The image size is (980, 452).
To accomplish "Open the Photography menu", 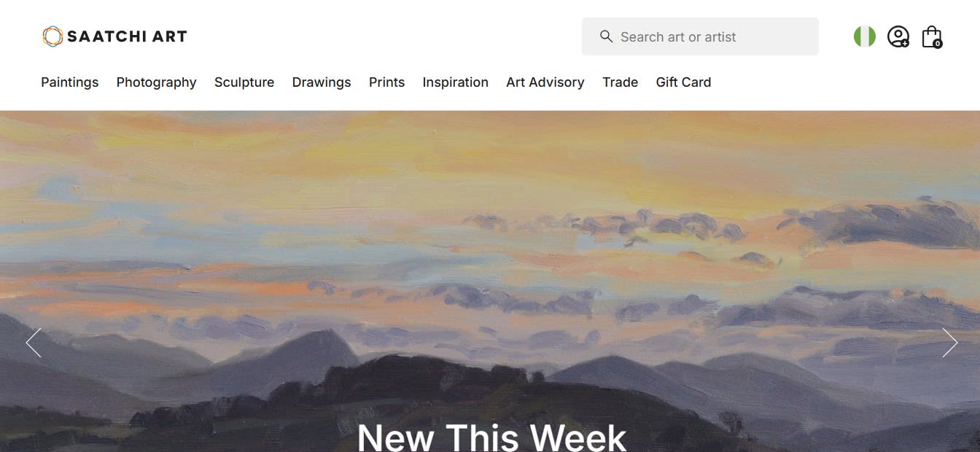I will coord(157,82).
